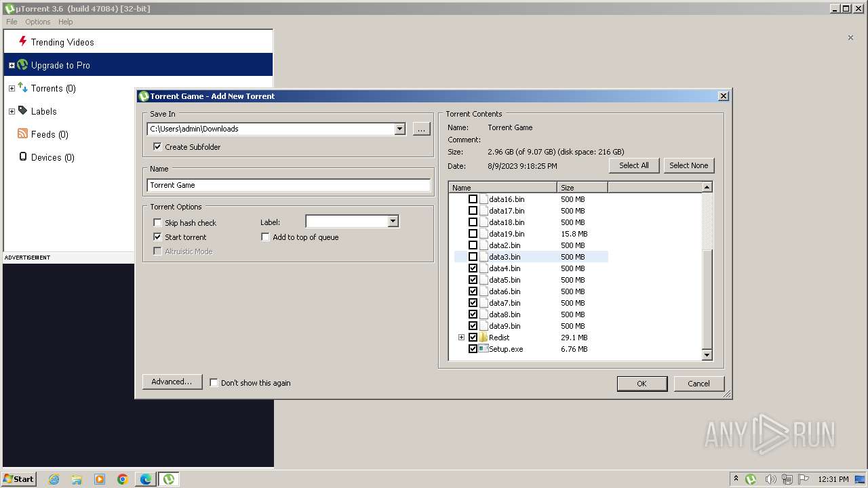
Task: Check the data2.bin file checkbox
Action: point(473,245)
